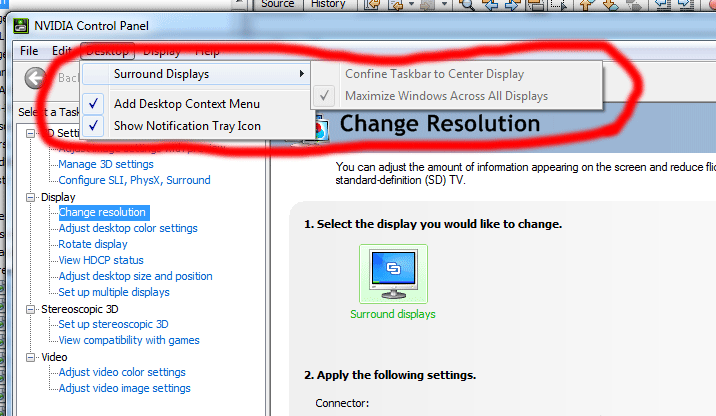Select the Change resolution task
The image size is (716, 416).
pyautogui.click(x=103, y=212)
